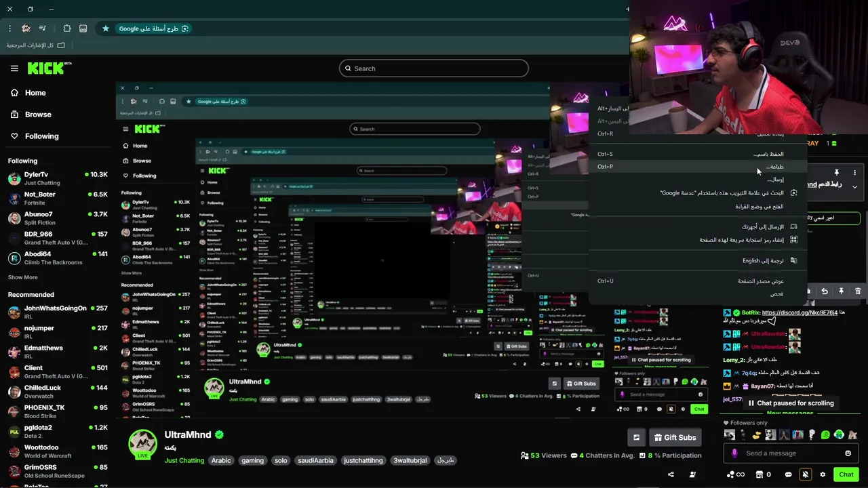The image size is (868, 488).
Task: Click the speech bubble icon in the main chat bar
Action: (x=788, y=474)
